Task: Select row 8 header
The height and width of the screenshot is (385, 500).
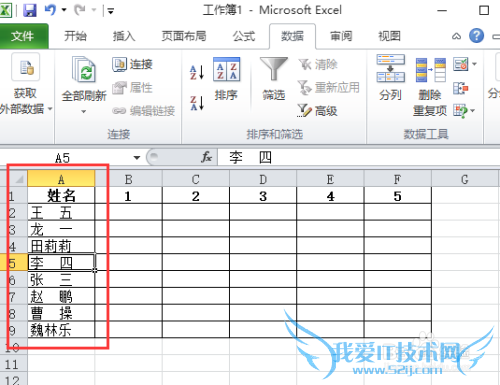Action: (13, 313)
